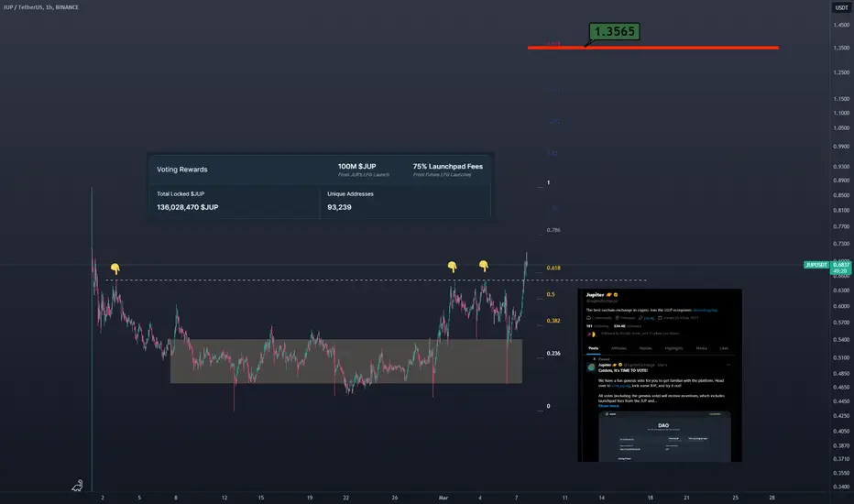Click the Mar label on the date axis
The height and width of the screenshot is (504, 854).
[x=443, y=498]
